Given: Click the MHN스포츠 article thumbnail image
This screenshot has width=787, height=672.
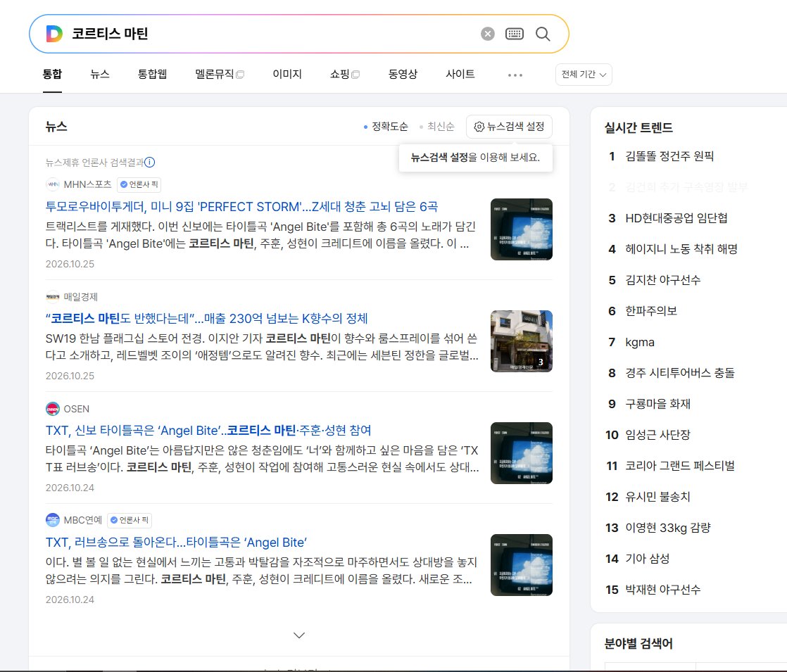Looking at the screenshot, I should pos(522,229).
